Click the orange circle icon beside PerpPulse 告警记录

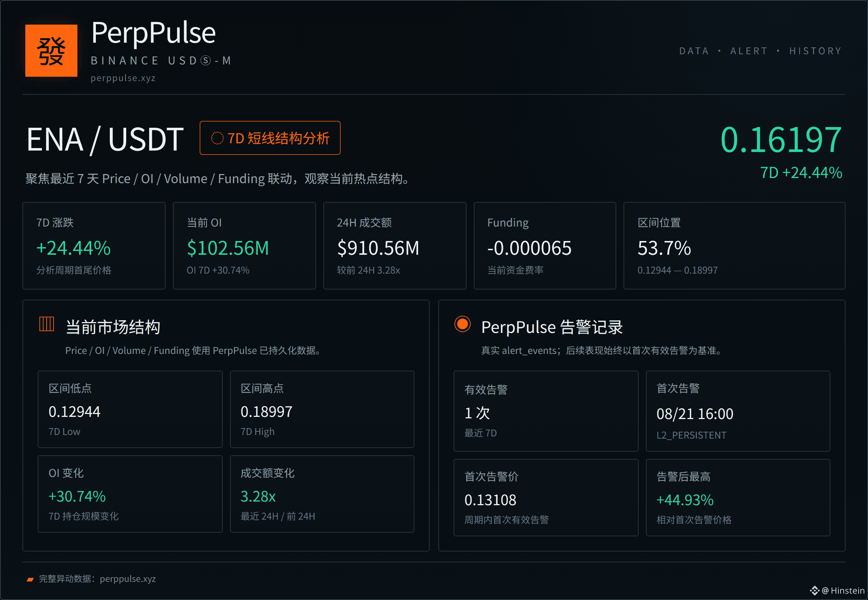click(462, 324)
